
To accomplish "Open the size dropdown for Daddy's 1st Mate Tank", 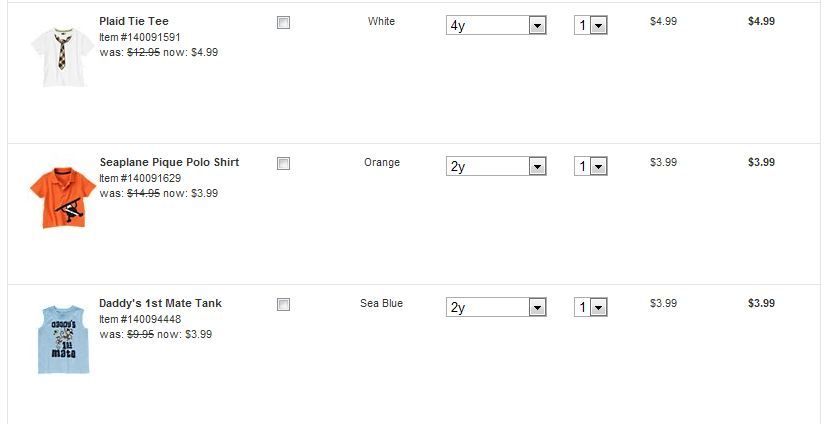I will click(496, 308).
